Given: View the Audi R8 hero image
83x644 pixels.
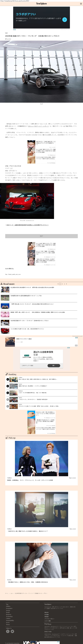Looking at the screenshot, I should tap(41, 72).
